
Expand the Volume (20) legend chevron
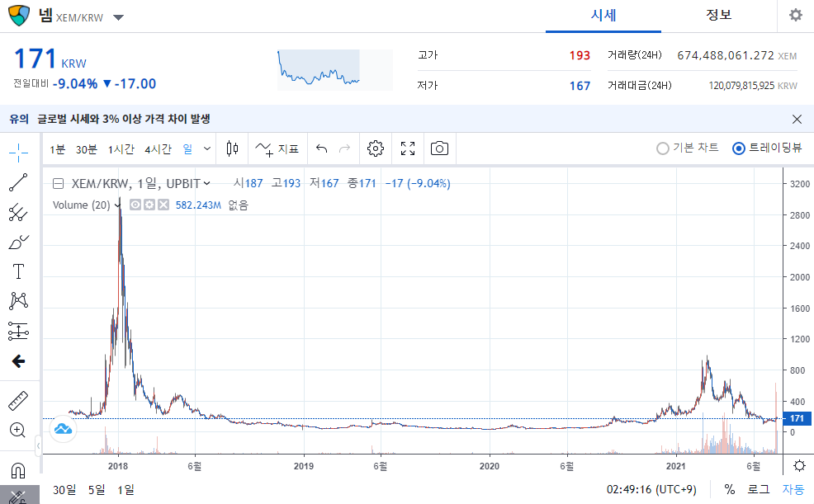tap(117, 205)
